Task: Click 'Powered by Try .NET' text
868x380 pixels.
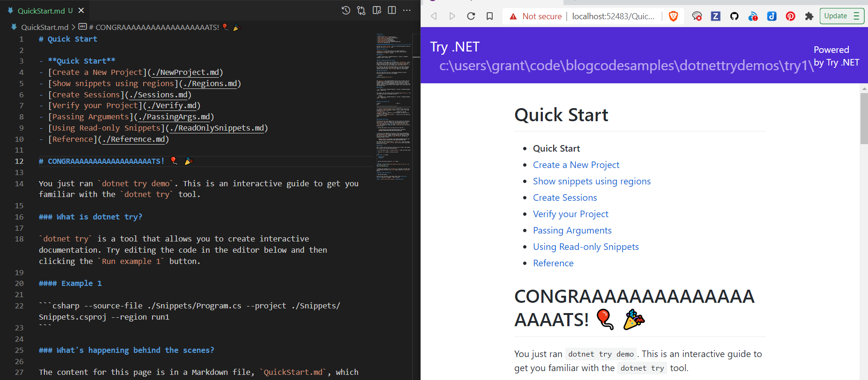Action: 837,56
